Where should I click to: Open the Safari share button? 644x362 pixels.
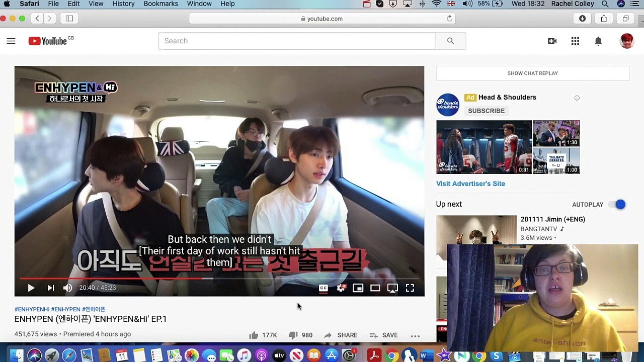pos(604,19)
